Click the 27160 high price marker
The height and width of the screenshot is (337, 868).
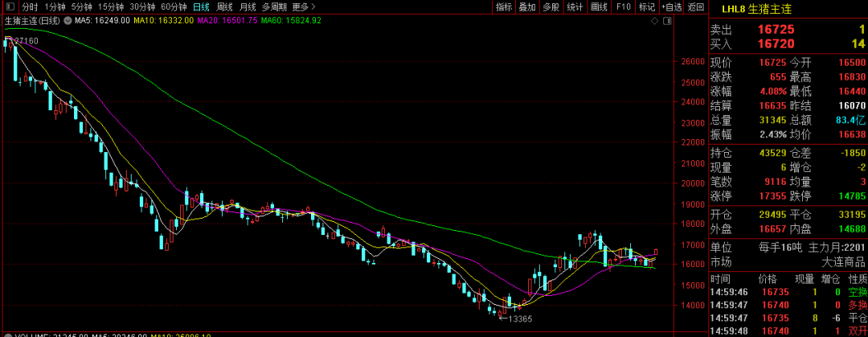click(x=26, y=41)
